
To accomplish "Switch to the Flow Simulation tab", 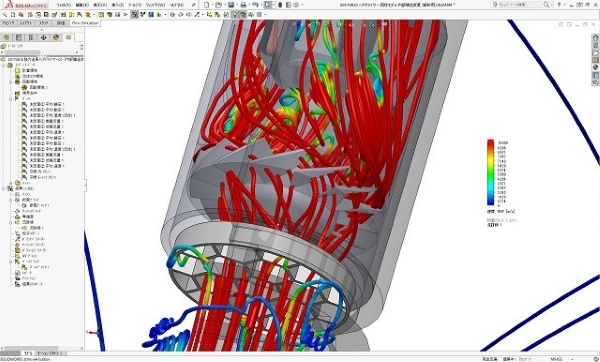I will (85, 23).
